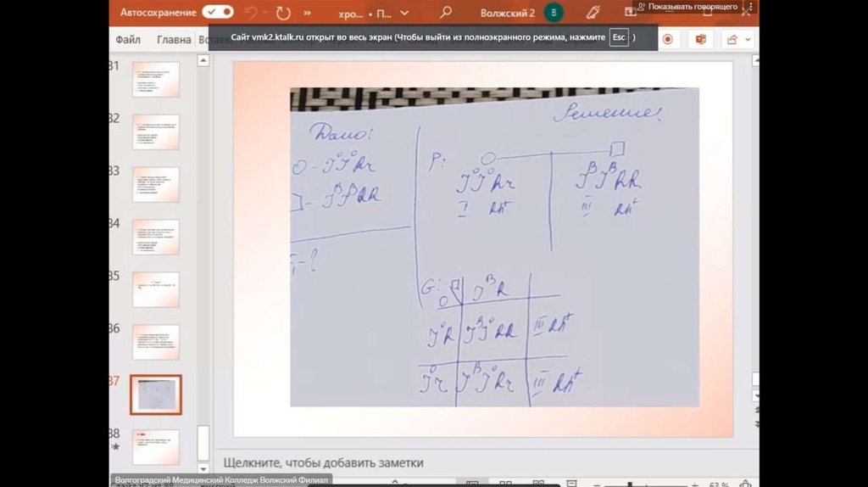The height and width of the screenshot is (487, 868).
Task: Click the notes field Щелкните, чтобы добавить заметки
Action: (323, 462)
